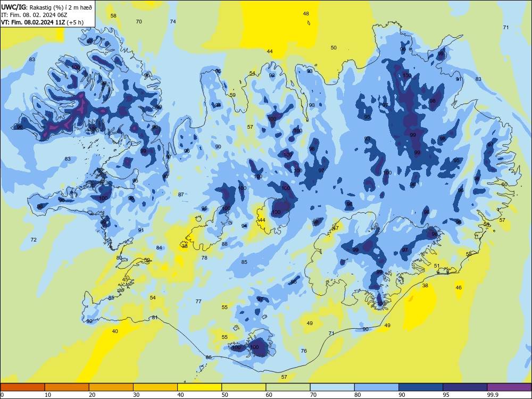Click the '99.9' legend scale label
The height and width of the screenshot is (399, 532).
pyautogui.click(x=493, y=395)
